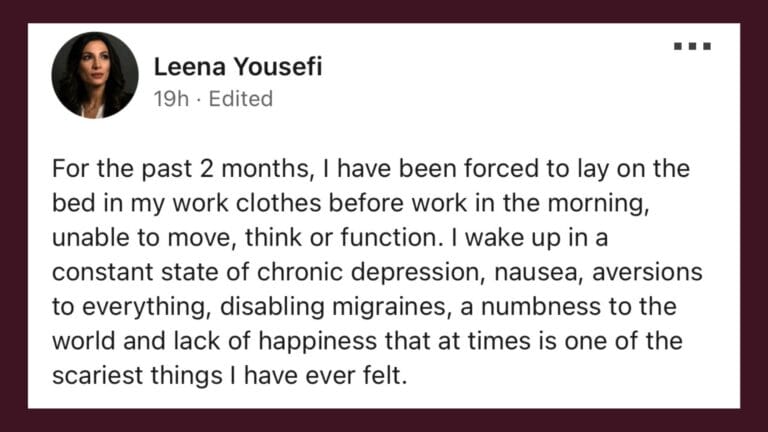Click Leena Yousefi's profile photo
Image resolution: width=768 pixels, height=432 pixels.
tap(95, 75)
